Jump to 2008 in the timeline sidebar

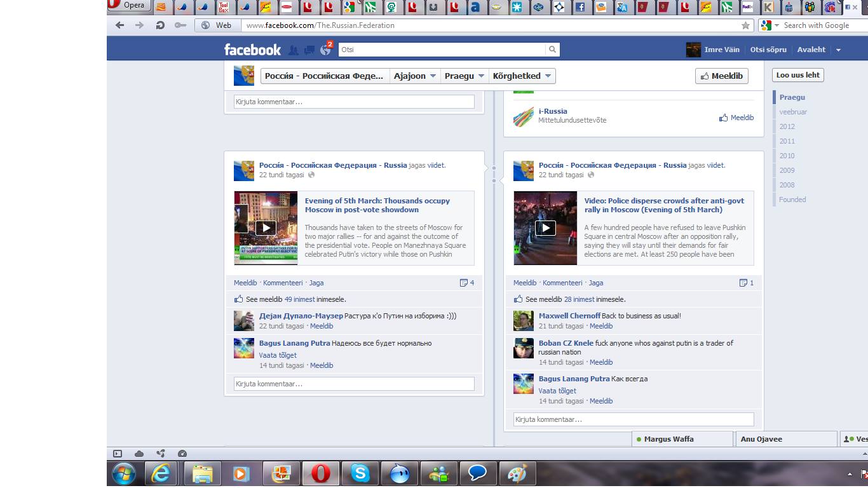(787, 185)
